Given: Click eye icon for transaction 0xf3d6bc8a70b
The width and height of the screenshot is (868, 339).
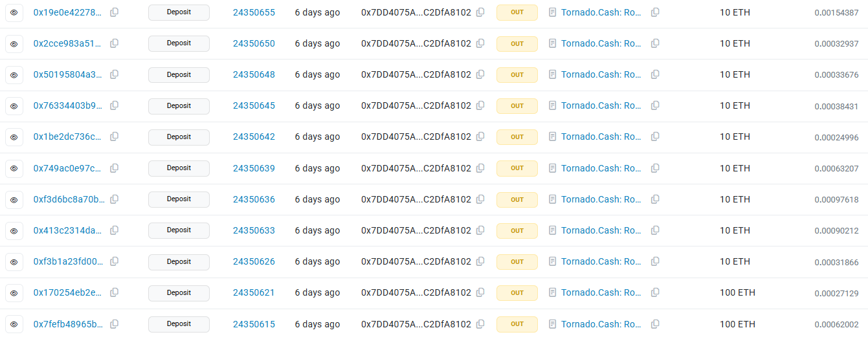Looking at the screenshot, I should pyautogui.click(x=14, y=199).
